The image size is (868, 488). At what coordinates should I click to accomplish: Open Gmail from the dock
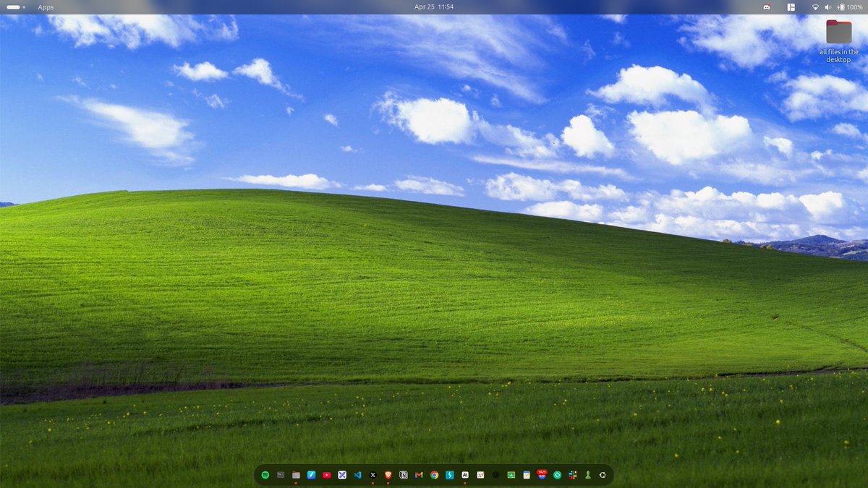point(419,475)
